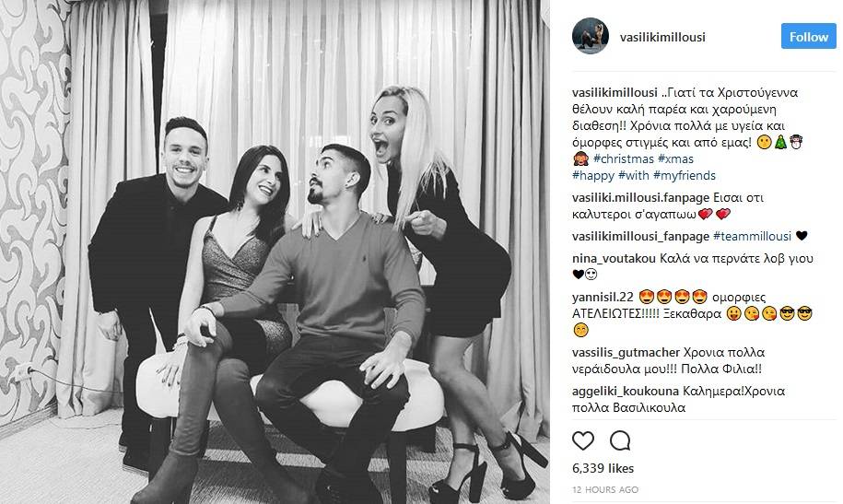
Task: Open the 12 HOURS AGO timestamp
Action: pos(604,490)
